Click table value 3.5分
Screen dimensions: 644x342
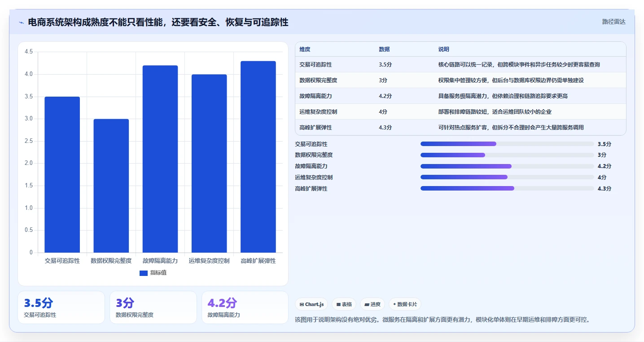pos(385,65)
